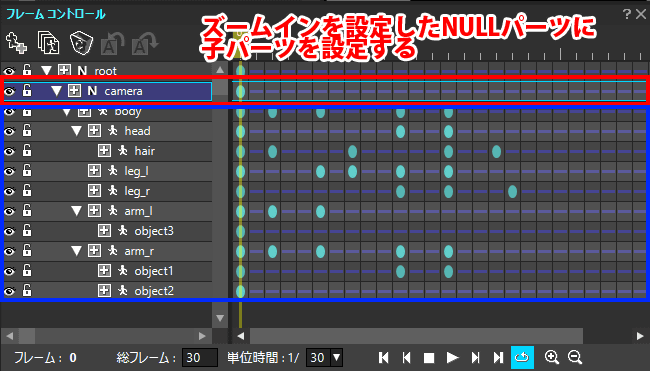Collapse the arm_l tree node
The height and width of the screenshot is (371, 650).
click(x=76, y=211)
